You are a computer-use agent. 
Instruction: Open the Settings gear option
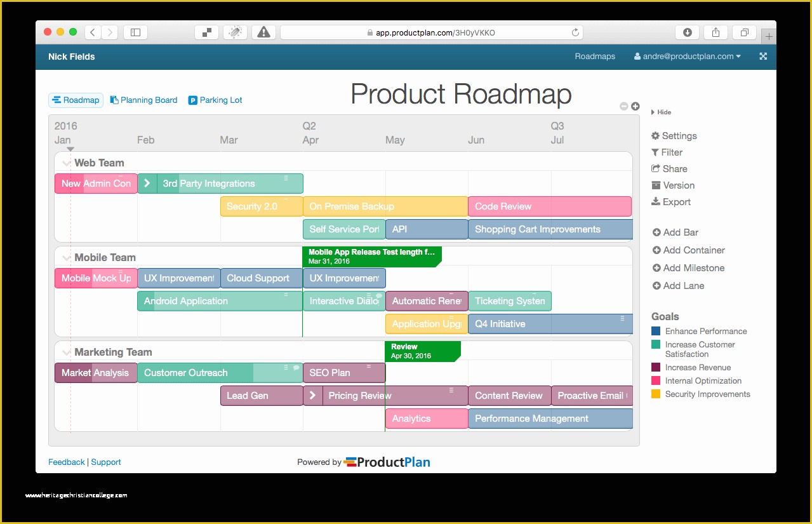[674, 136]
